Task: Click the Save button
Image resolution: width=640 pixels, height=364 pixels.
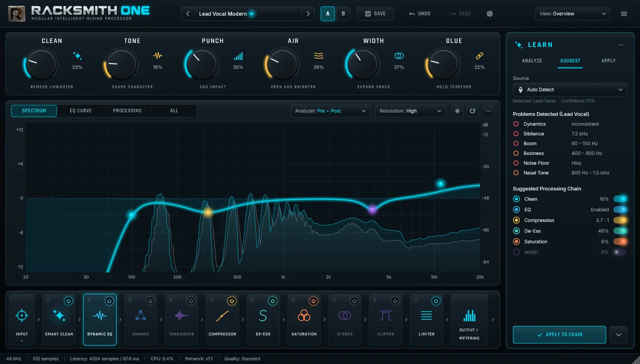Action: [375, 14]
